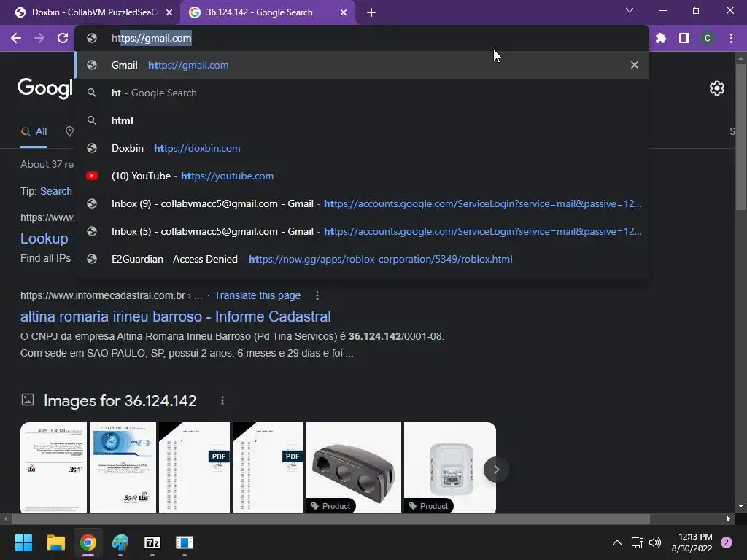Reload the page with the refresh icon

pos(63,38)
